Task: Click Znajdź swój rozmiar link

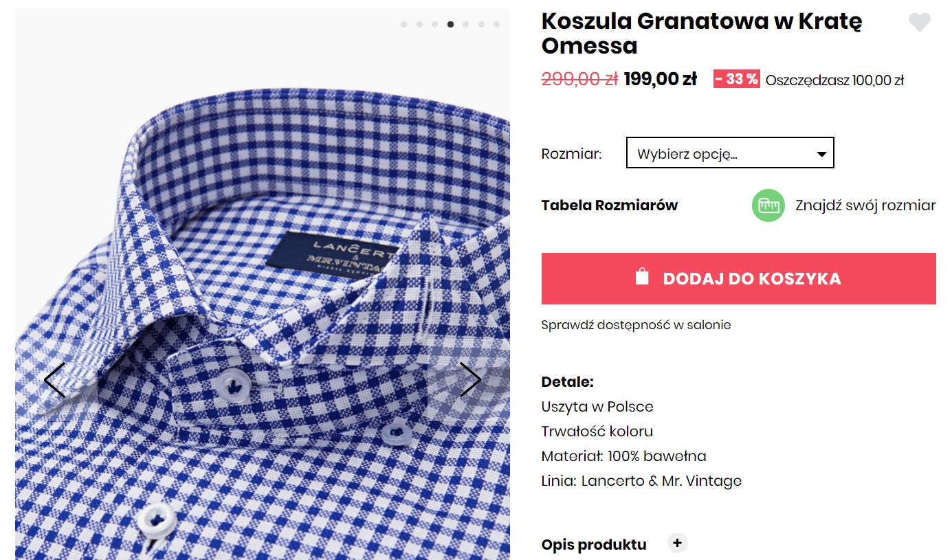Action: (x=865, y=205)
